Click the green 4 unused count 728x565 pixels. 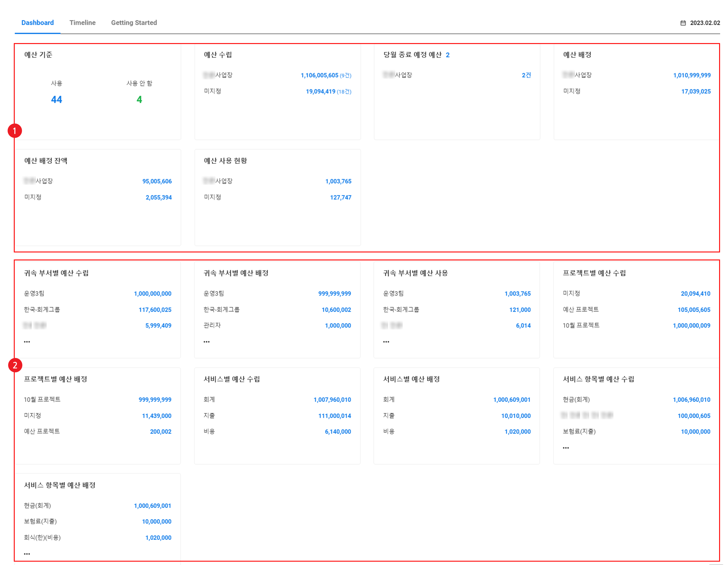click(139, 99)
